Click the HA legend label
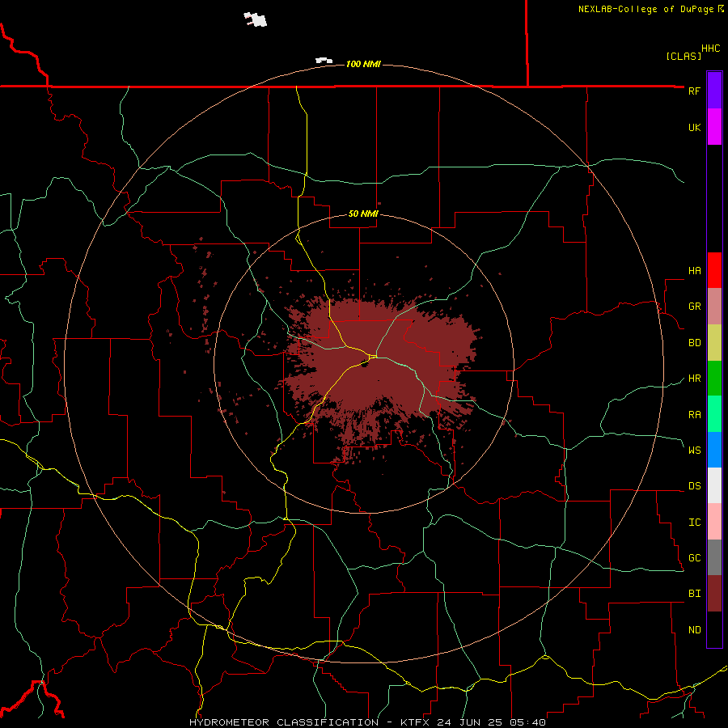Viewport: 728px width, 728px height. (x=694, y=270)
